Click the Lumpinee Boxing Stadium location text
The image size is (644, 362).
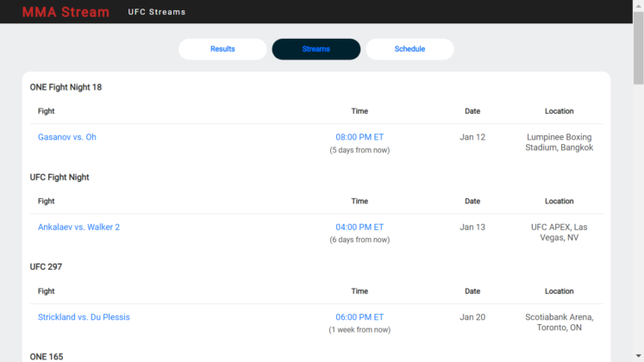point(559,142)
